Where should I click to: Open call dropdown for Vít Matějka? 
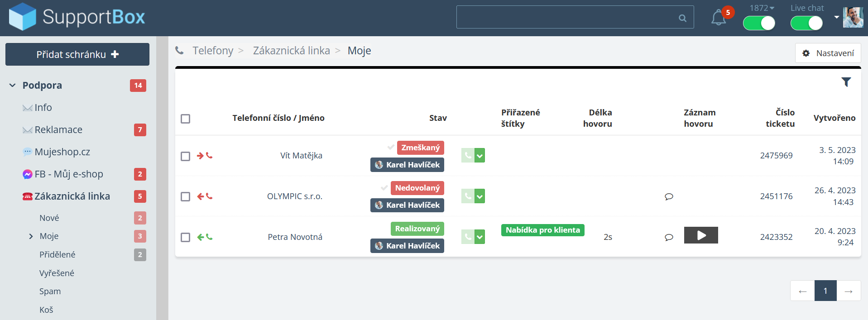click(x=480, y=155)
